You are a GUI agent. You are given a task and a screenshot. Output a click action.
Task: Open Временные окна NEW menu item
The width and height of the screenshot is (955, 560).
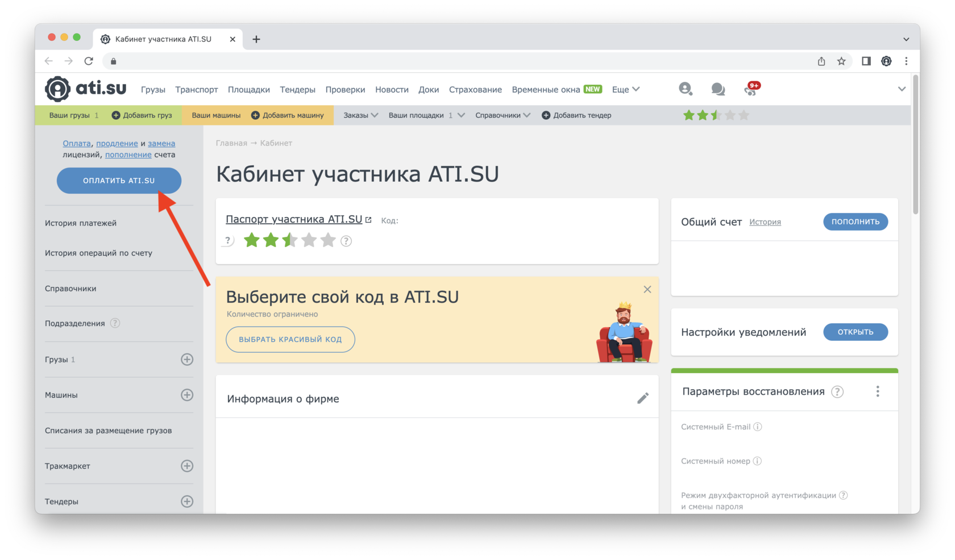pyautogui.click(x=557, y=89)
